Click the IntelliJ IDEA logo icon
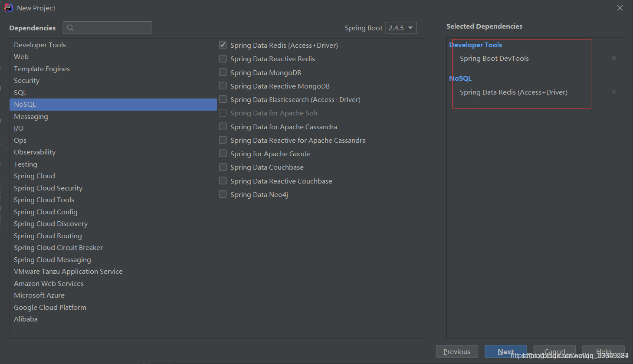This screenshot has height=364, width=633. (x=8, y=8)
